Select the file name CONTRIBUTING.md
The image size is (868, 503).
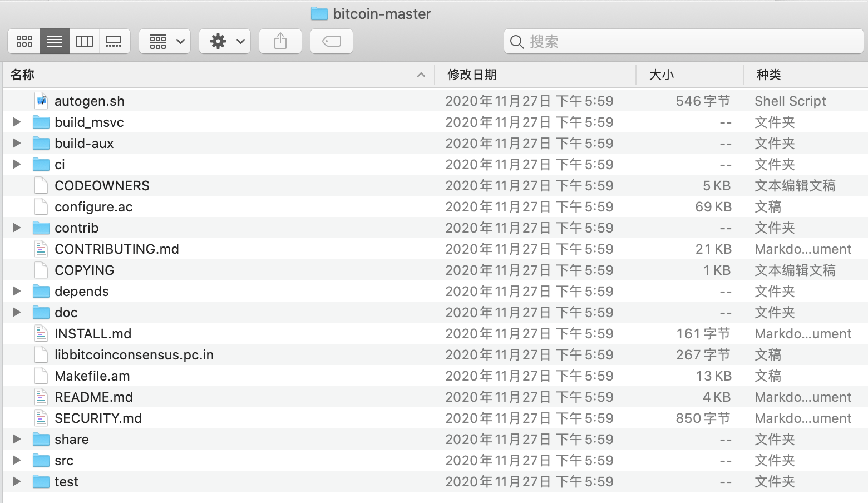click(x=117, y=249)
